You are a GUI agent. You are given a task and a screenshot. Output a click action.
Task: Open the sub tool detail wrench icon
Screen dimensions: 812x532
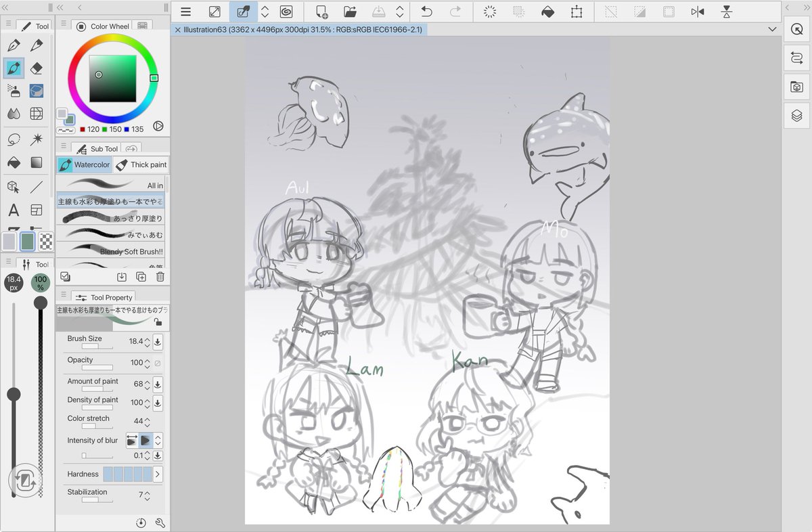click(x=160, y=523)
